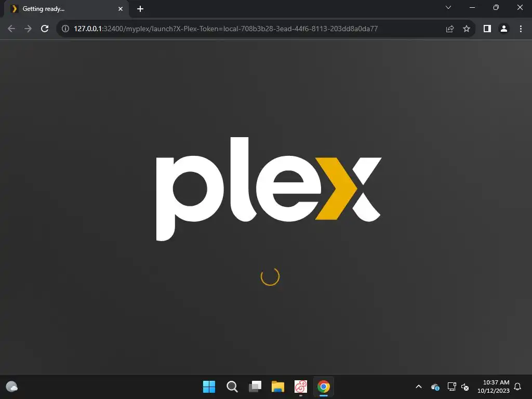Open Windows Search from the taskbar
532x399 pixels.
tap(232, 387)
